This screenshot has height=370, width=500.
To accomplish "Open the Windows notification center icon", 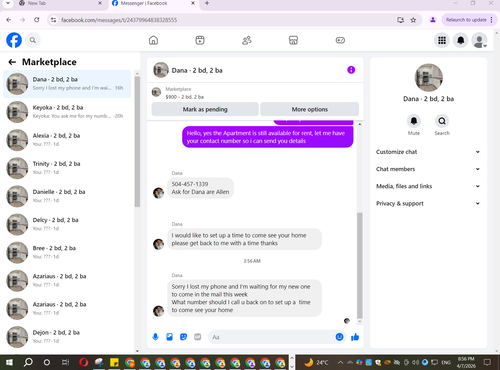I will 487,362.
